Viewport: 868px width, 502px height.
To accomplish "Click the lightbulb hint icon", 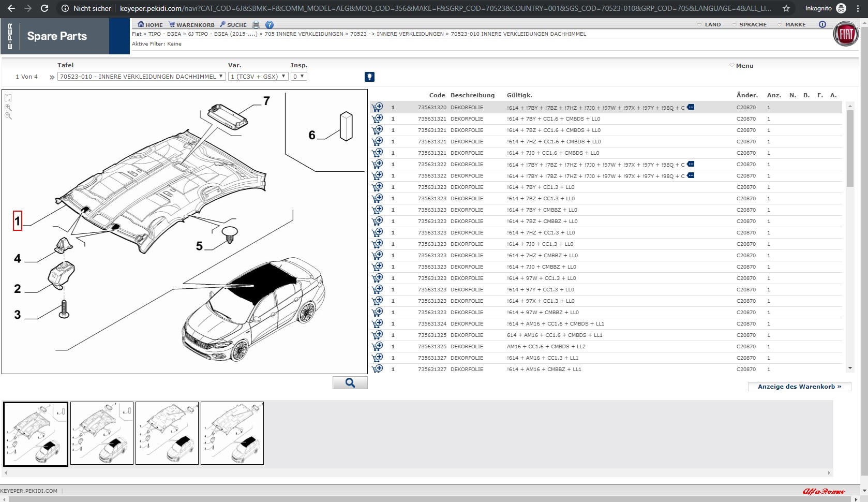I will (x=369, y=77).
